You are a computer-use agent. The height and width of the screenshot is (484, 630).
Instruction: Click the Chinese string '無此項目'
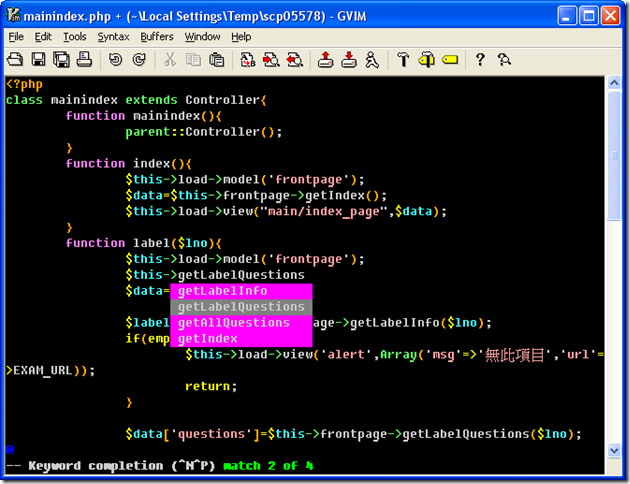(x=515, y=355)
